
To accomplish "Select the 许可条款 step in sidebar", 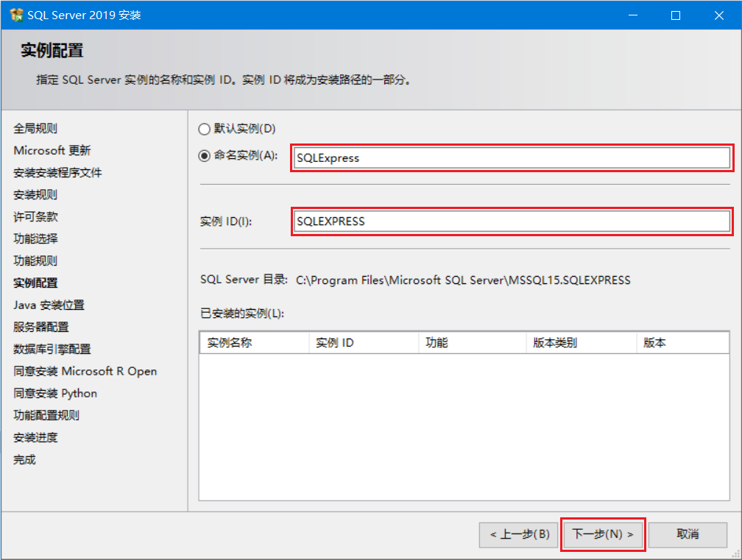I will (x=35, y=217).
